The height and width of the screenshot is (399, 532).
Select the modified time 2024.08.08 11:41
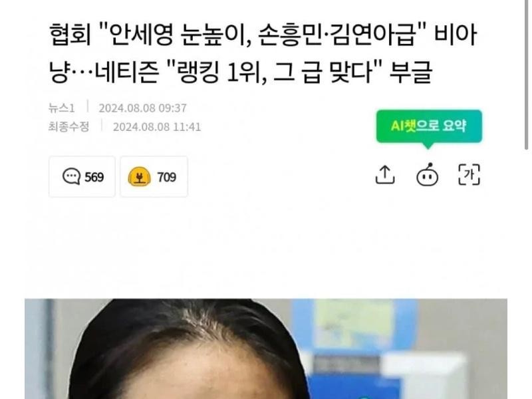157,127
